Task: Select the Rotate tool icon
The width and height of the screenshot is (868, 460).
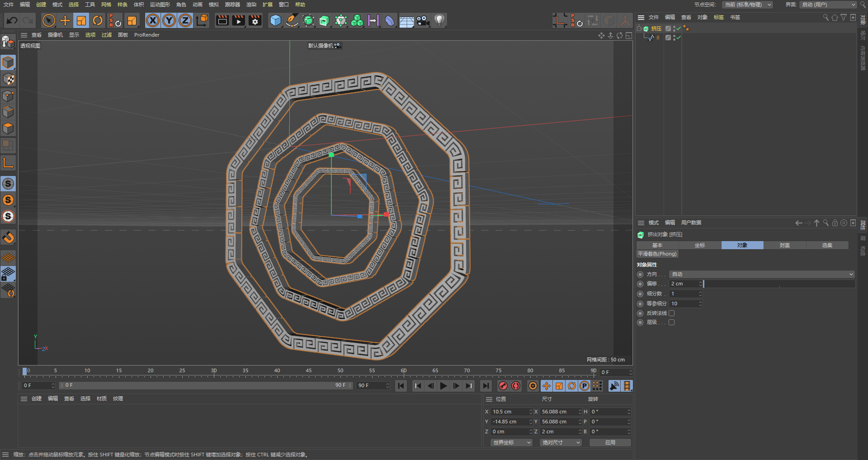Action: tap(98, 20)
